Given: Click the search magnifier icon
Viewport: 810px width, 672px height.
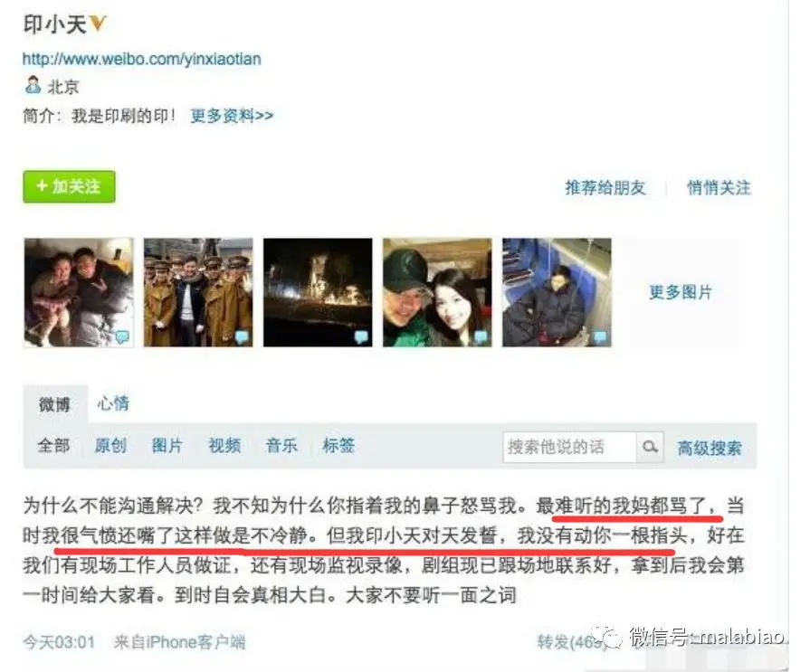Looking at the screenshot, I should point(650,447).
